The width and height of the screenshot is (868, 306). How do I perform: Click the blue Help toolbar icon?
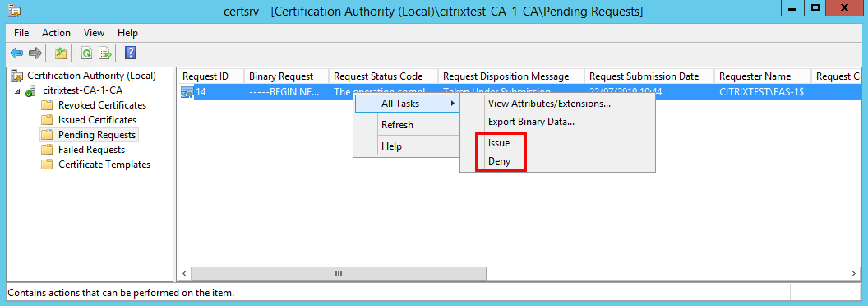130,53
